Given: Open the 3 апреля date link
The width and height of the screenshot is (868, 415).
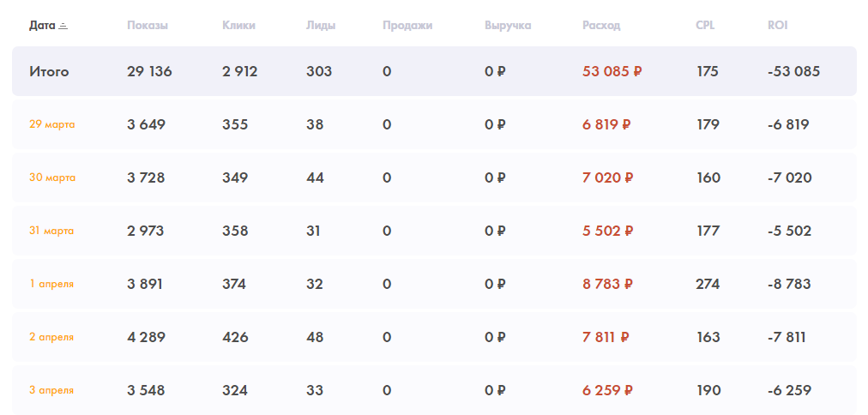Looking at the screenshot, I should point(51,390).
